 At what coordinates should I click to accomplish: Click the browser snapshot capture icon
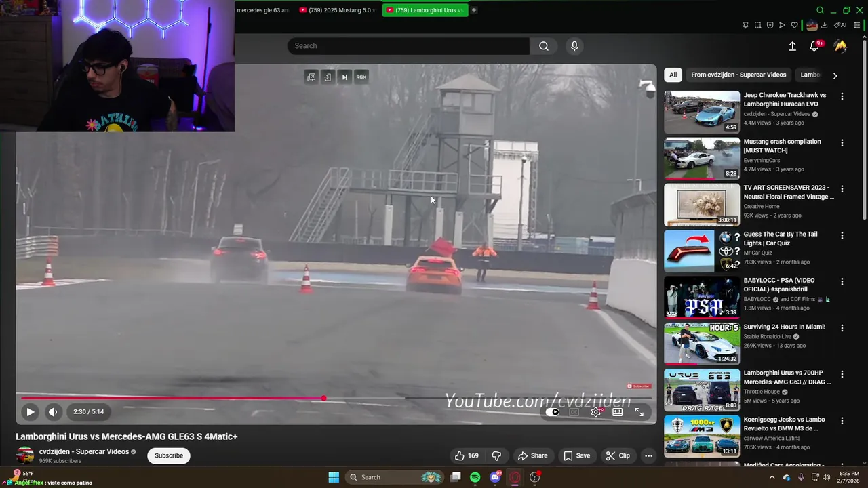tap(758, 25)
